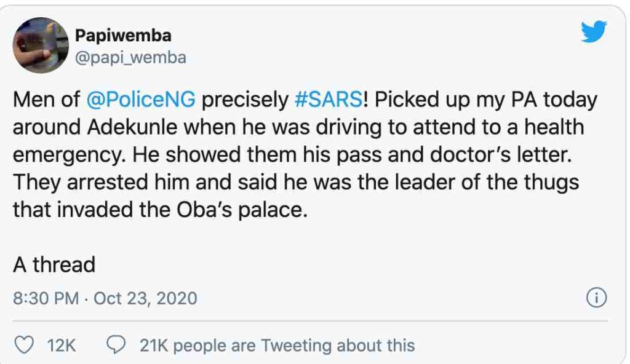
Task: Click the Twitter bird logo
Action: (593, 33)
